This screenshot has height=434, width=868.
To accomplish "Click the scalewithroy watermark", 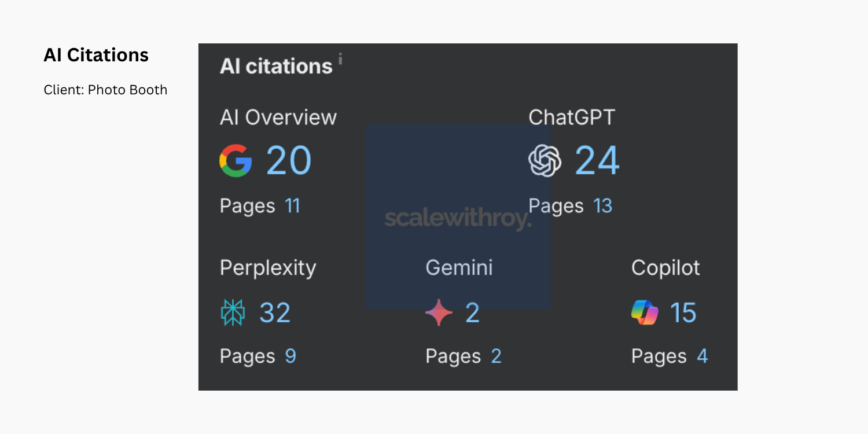I will tap(457, 219).
